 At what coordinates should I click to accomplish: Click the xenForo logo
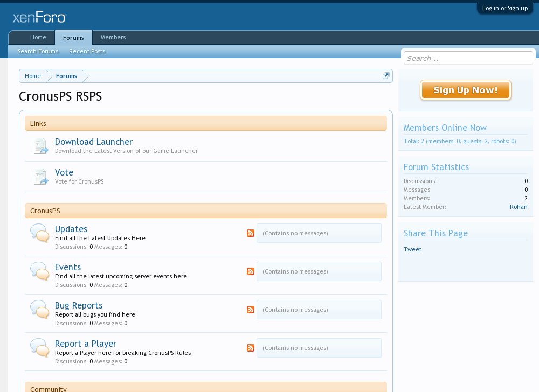coord(39,18)
